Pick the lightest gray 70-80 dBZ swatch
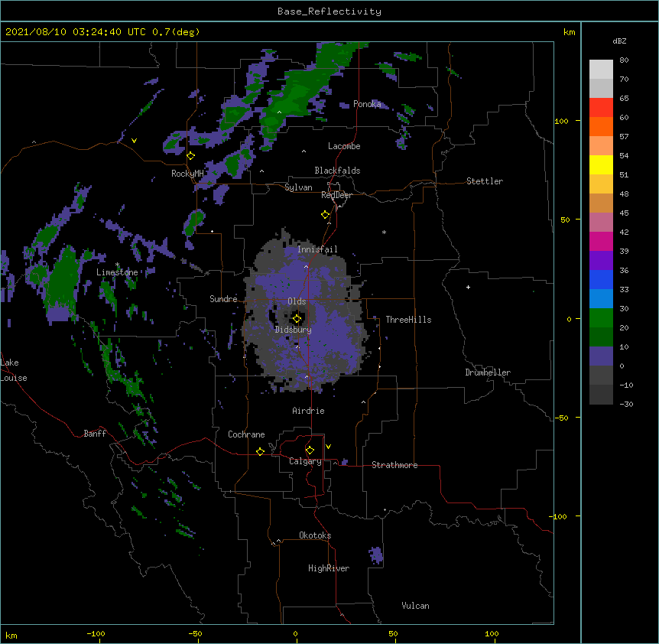This screenshot has width=659, height=644. click(x=601, y=70)
